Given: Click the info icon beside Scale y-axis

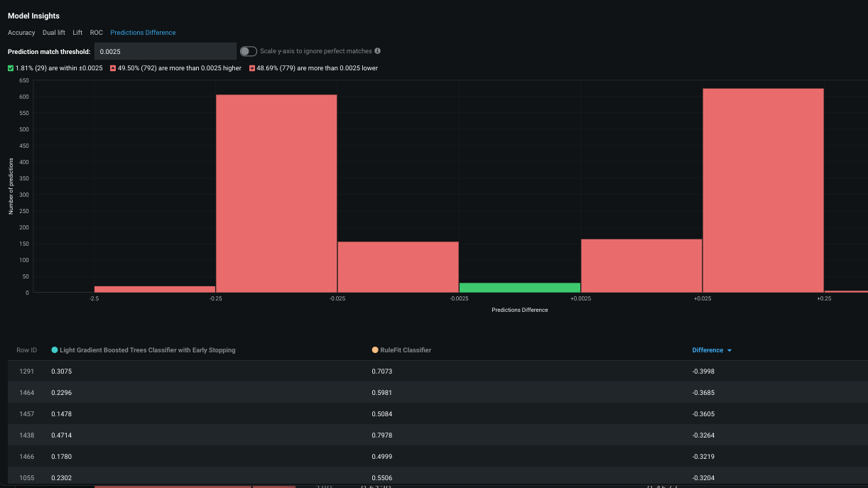Looking at the screenshot, I should 377,51.
